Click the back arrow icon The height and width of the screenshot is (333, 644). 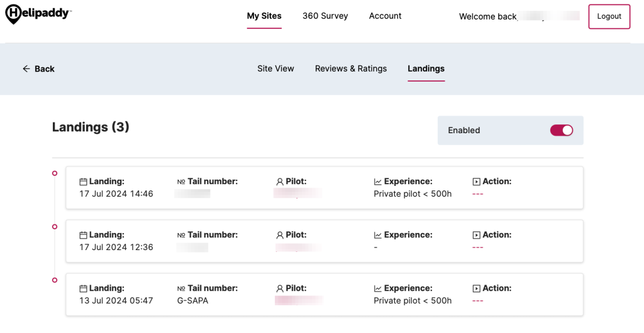pyautogui.click(x=26, y=69)
